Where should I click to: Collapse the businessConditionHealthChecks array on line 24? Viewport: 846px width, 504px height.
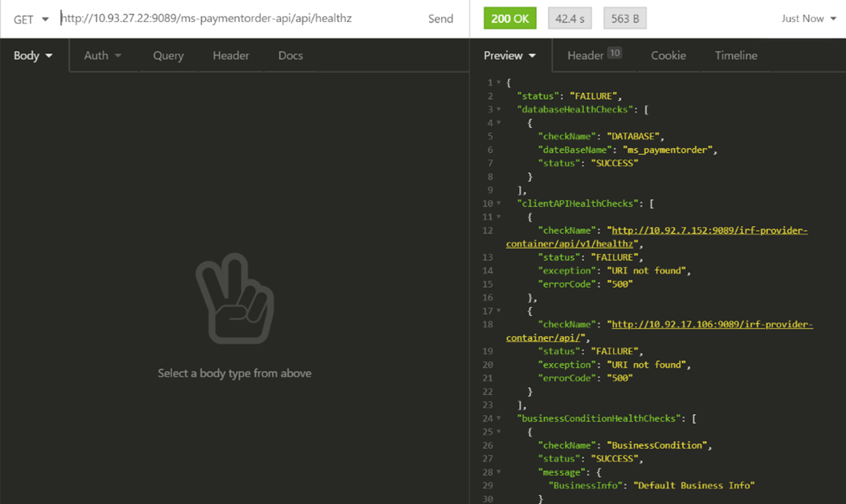coord(499,419)
